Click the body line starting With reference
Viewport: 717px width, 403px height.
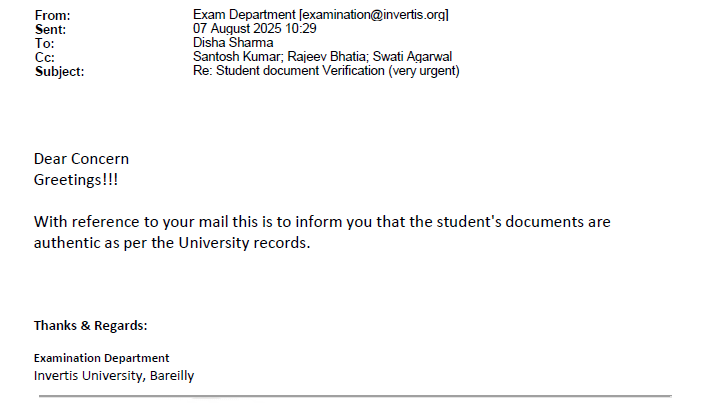pyautogui.click(x=322, y=221)
